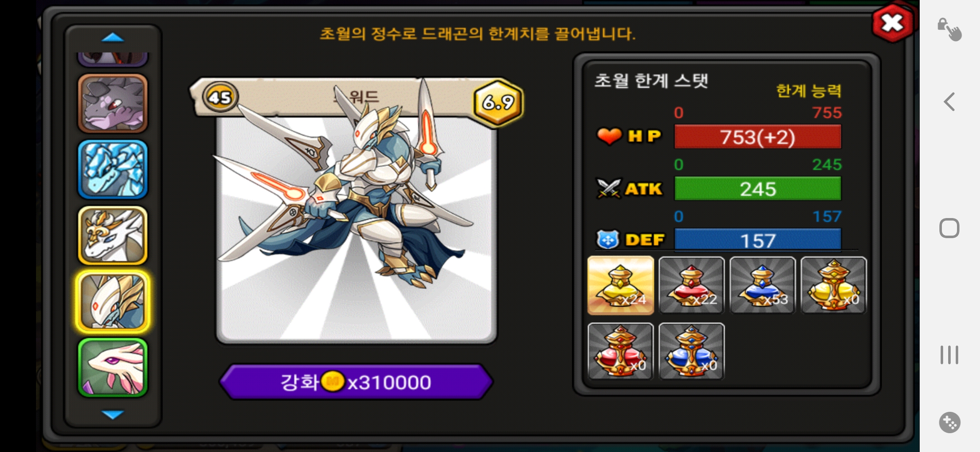Select the large red potion x0
This screenshot has width=980, height=452.
(x=621, y=352)
